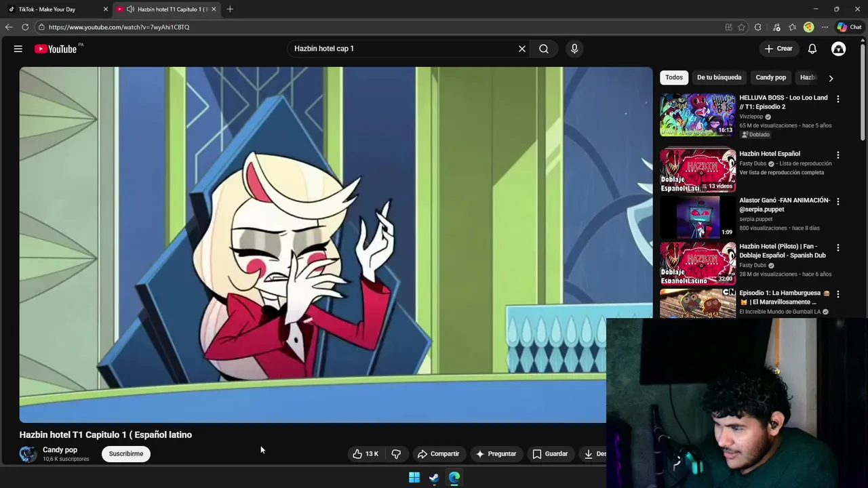Open Steam from the taskbar
Screen dimensions: 868x488
[x=434, y=477]
